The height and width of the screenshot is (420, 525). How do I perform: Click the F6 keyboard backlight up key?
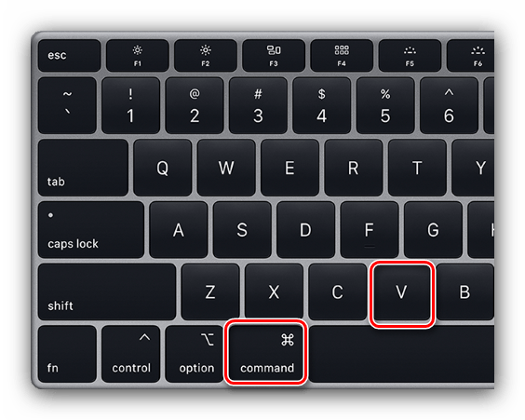point(470,55)
